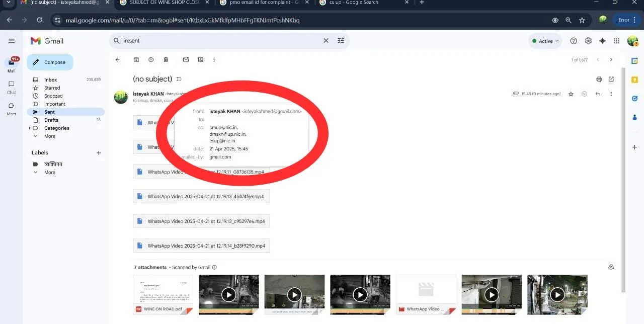Expand More under Labels section
Image resolution: width=644 pixels, height=324 pixels.
click(50, 172)
